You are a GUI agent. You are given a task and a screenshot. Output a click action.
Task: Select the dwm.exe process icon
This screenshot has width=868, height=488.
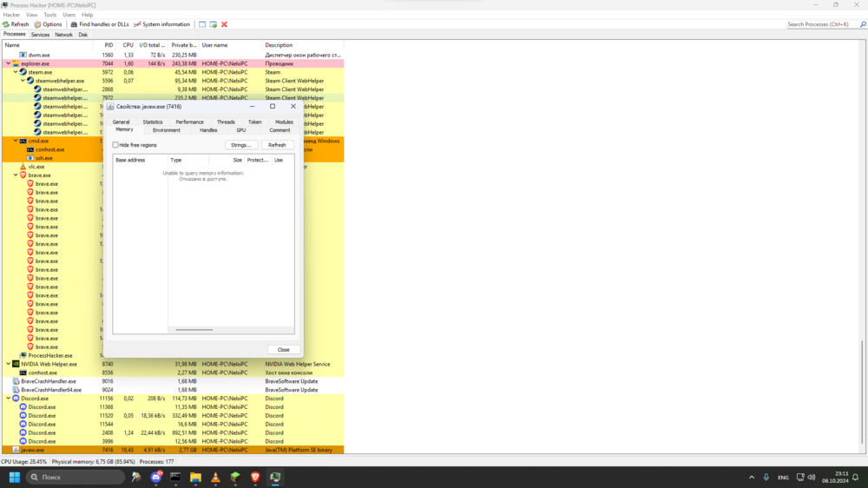pyautogui.click(x=23, y=55)
